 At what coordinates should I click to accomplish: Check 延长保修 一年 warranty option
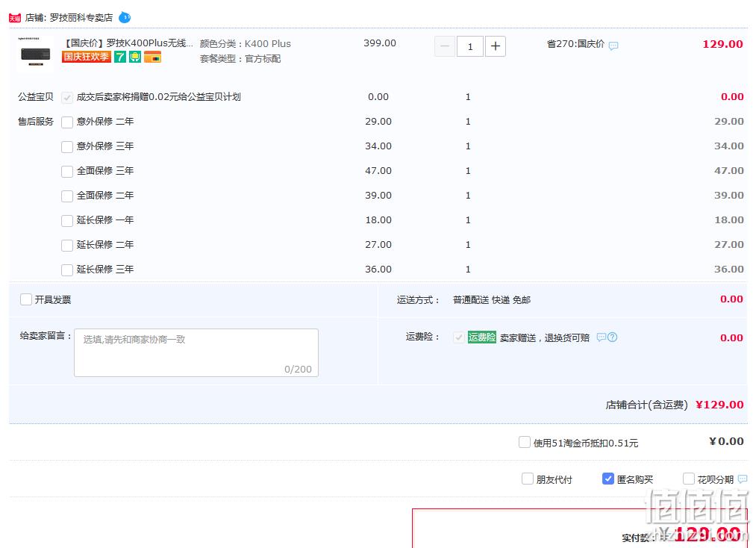[x=67, y=220]
